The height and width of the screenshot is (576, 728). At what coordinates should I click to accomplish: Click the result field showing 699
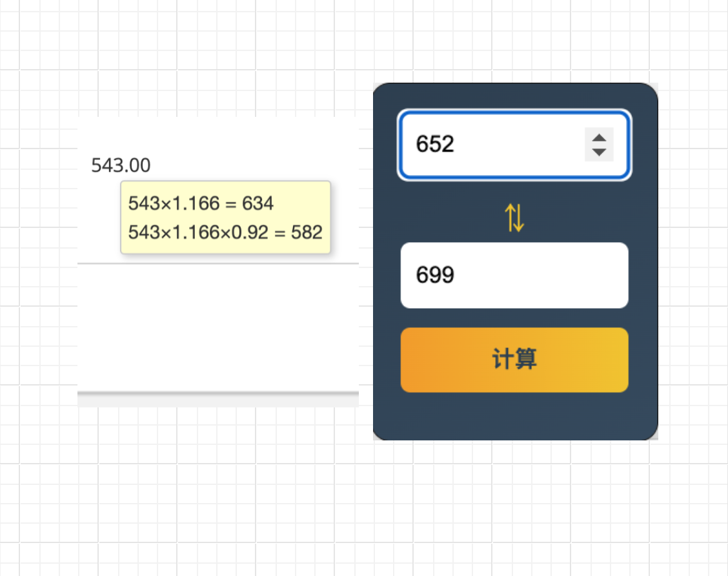(514, 275)
